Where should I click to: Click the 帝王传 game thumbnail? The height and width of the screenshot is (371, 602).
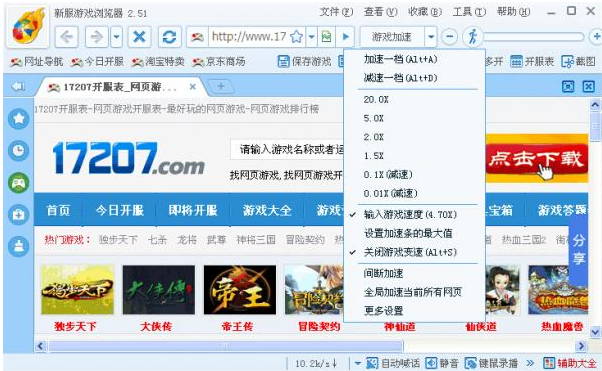240,290
